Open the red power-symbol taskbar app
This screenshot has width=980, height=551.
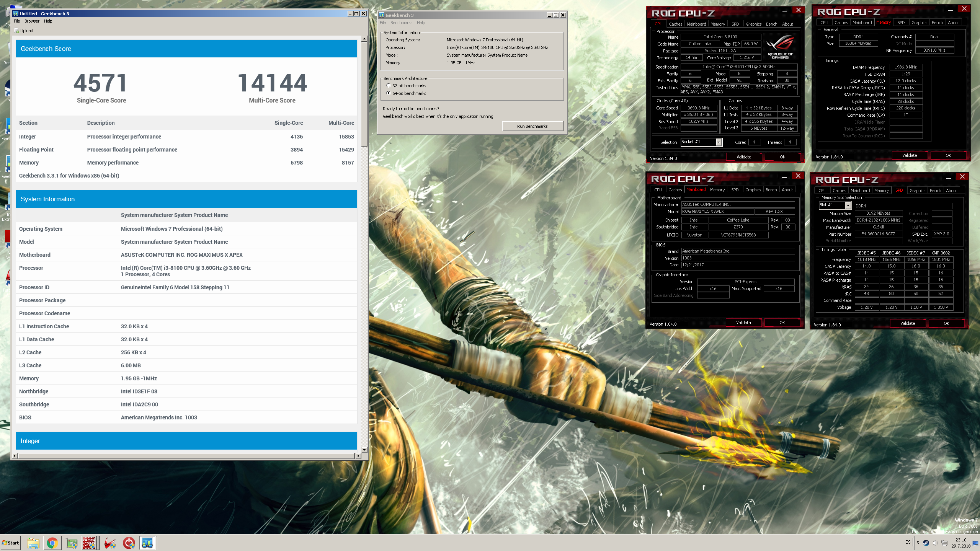pyautogui.click(x=129, y=543)
